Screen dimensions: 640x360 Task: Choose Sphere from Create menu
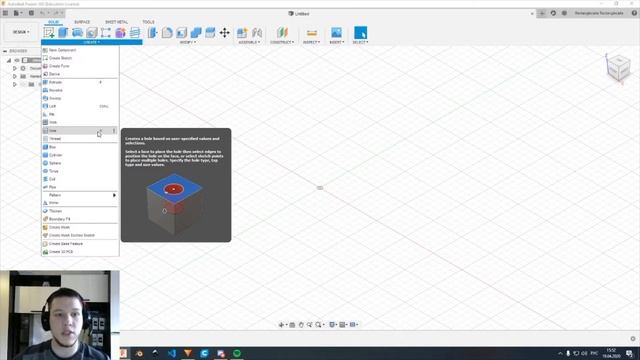[x=80, y=163]
